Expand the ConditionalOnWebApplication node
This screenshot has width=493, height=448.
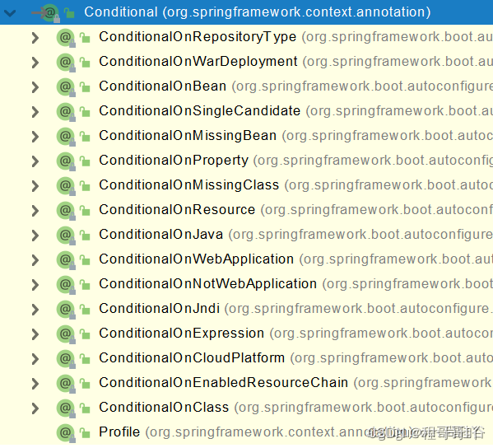[x=35, y=260]
